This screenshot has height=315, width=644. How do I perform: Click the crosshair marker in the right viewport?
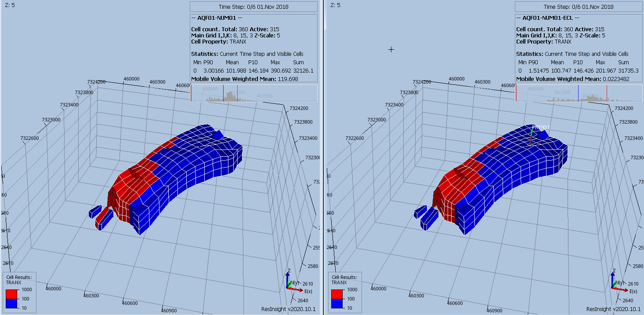[391, 50]
